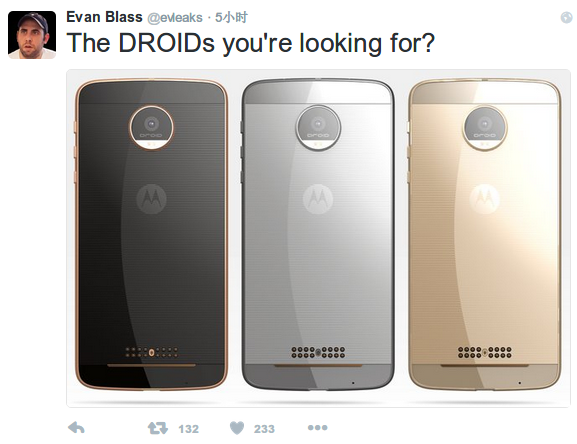This screenshot has height=444, width=577.
Task: Open the silver DROID phone image
Action: click(318, 234)
